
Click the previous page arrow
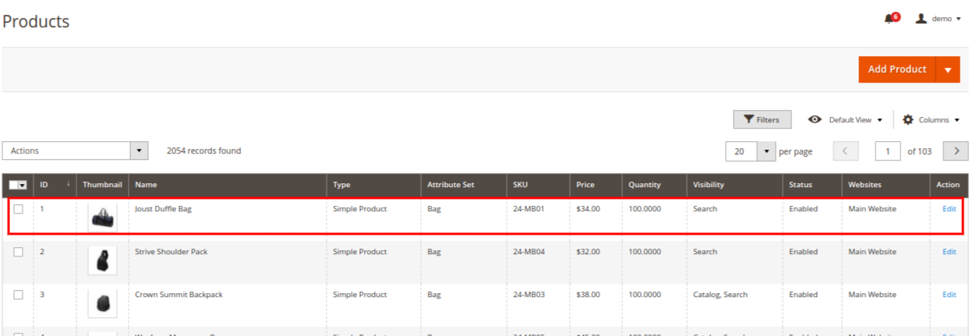(x=846, y=151)
